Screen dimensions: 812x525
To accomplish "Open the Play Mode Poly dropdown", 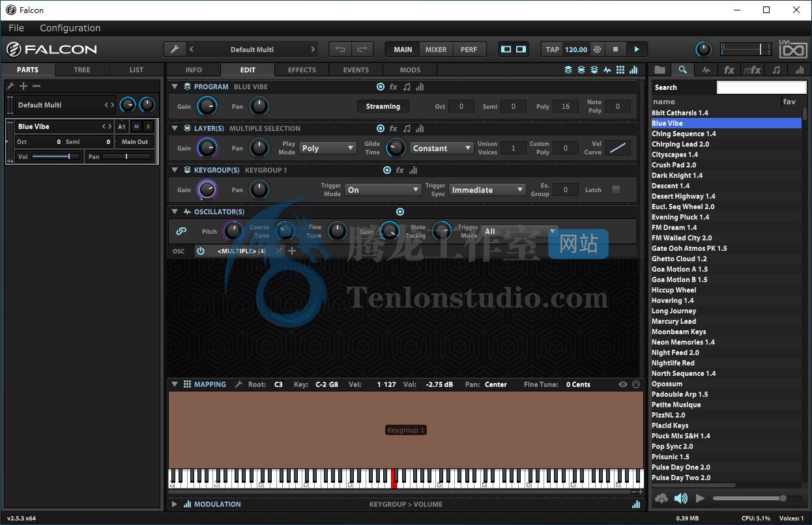I will tap(328, 148).
